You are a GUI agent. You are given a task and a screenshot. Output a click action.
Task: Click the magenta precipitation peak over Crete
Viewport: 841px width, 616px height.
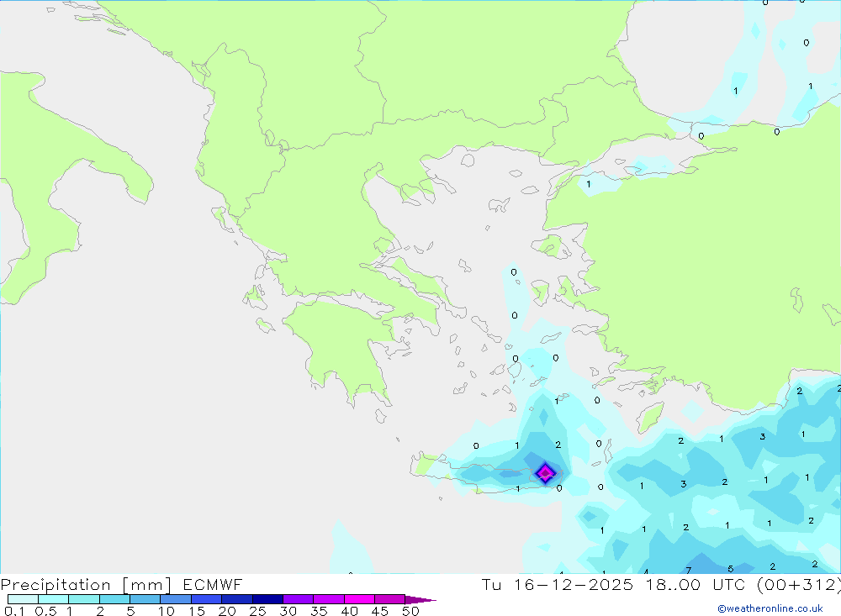coord(546,473)
